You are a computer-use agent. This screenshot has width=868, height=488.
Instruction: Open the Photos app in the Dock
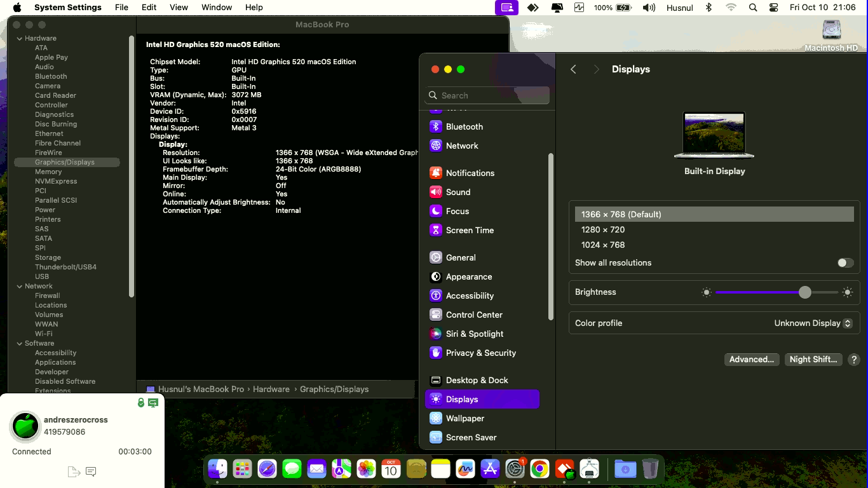click(x=366, y=469)
